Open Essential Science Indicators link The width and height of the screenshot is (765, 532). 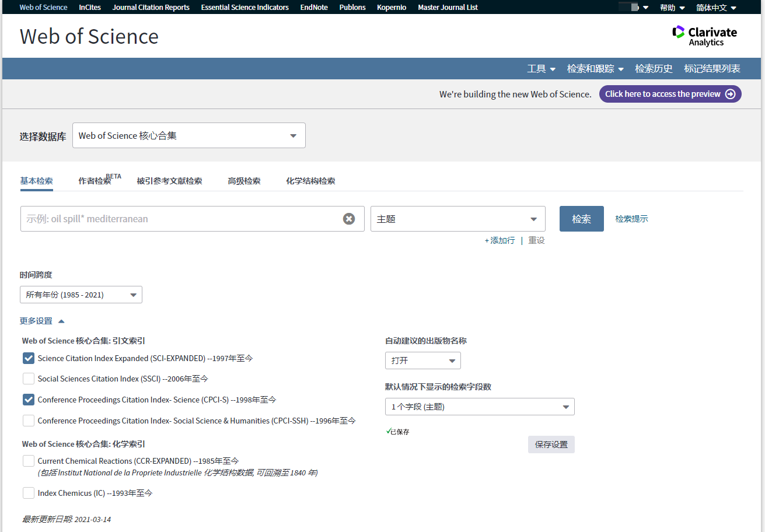(245, 8)
